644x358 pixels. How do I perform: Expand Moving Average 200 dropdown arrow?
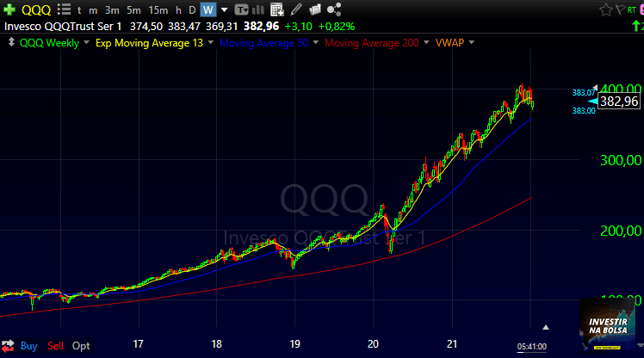point(426,42)
